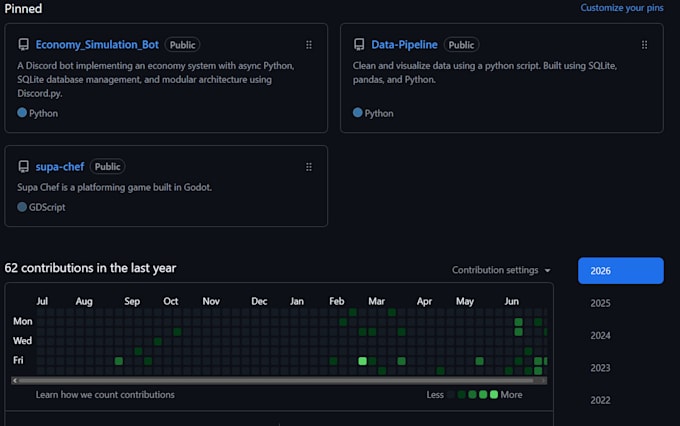Screen dimensions: 680x426
Task: Click the Contribution settings caret arrow
Action: tap(547, 270)
